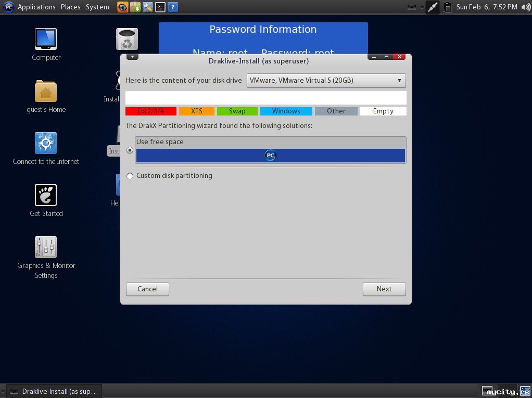Click the date and time clock
The width and height of the screenshot is (532, 398).
[487, 7]
